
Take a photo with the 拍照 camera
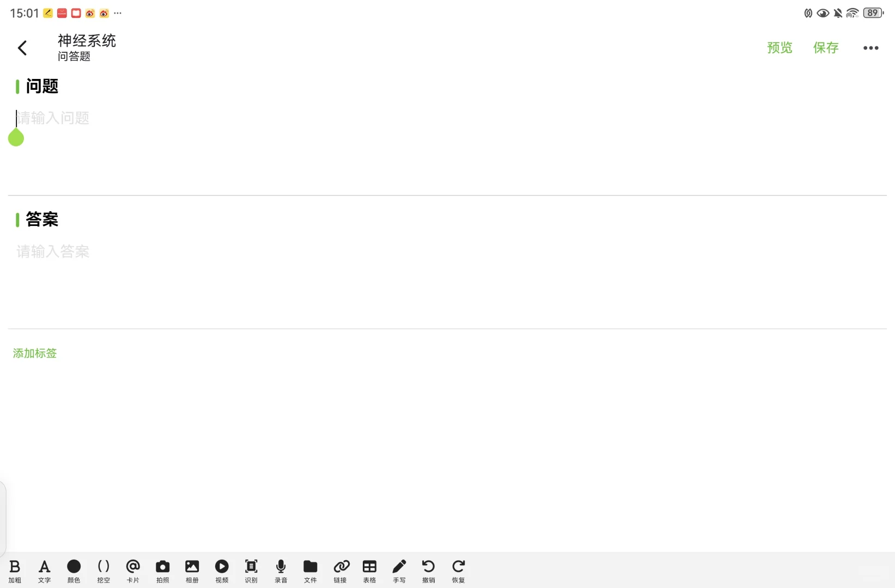163,571
